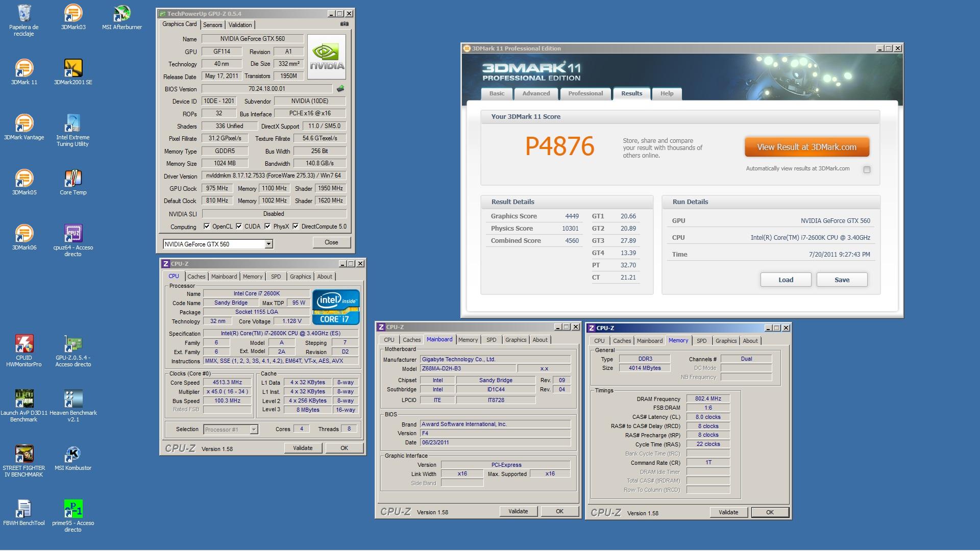This screenshot has height=551, width=980.
Task: Click the DRAM Frequency value 802.4 MHz
Action: click(708, 398)
